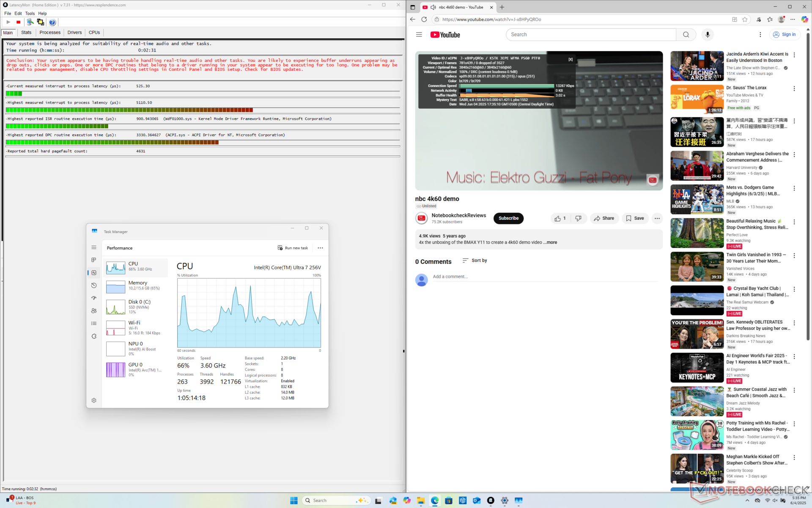Open Tools menu in LatencyMon
Image resolution: width=812 pixels, height=508 pixels.
click(x=30, y=14)
